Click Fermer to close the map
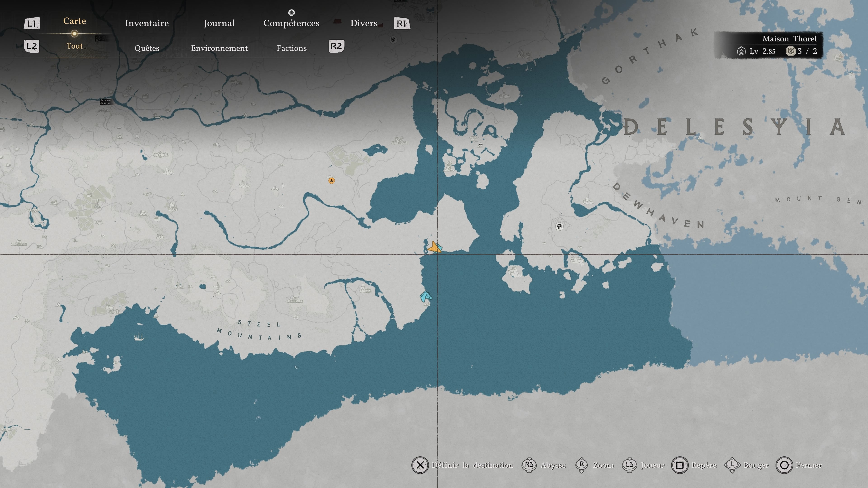 pyautogui.click(x=809, y=465)
